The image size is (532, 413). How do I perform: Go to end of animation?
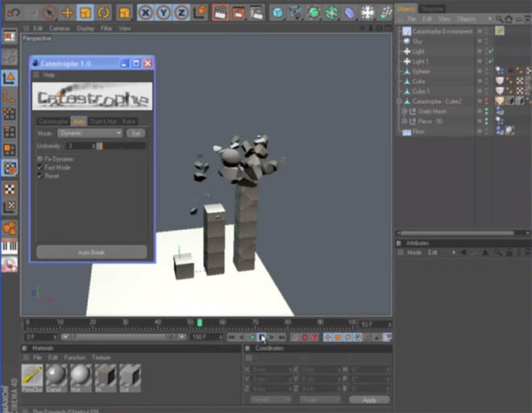click(x=281, y=337)
